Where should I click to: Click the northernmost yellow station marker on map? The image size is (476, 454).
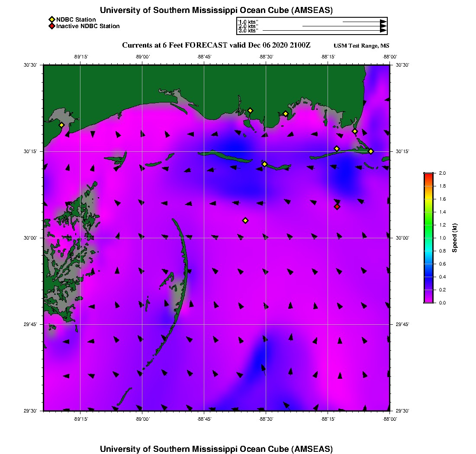tap(250, 110)
